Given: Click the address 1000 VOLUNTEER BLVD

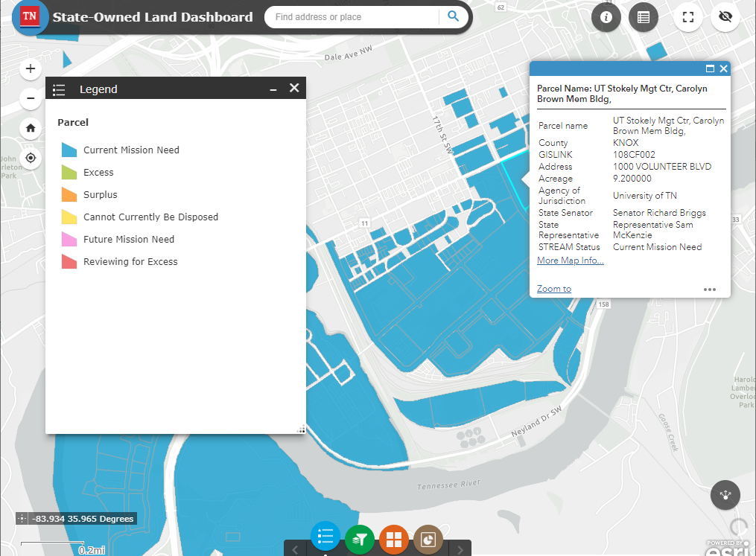Looking at the screenshot, I should [x=662, y=167].
